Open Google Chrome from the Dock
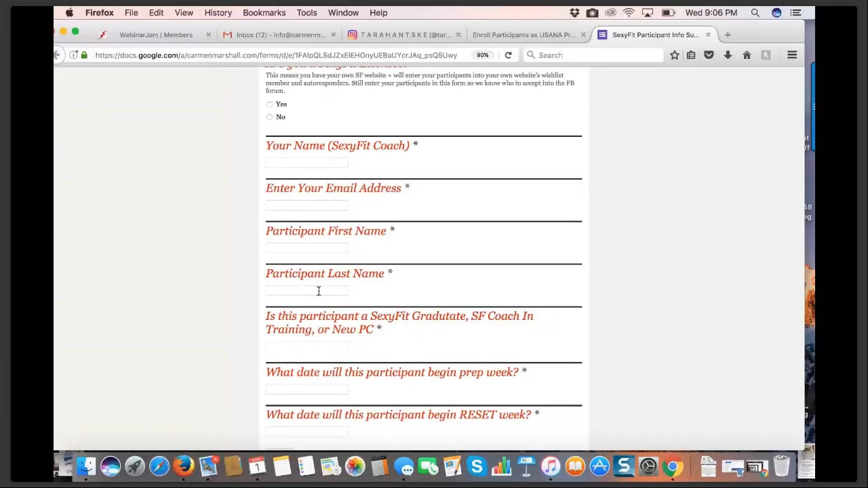Viewport: 868px width, 488px height. coord(673,466)
